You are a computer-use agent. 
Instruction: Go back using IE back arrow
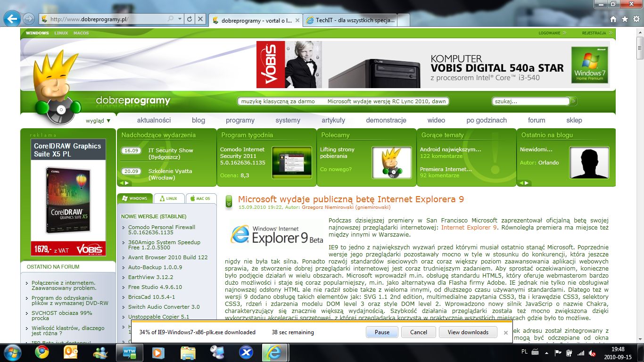coord(11,19)
